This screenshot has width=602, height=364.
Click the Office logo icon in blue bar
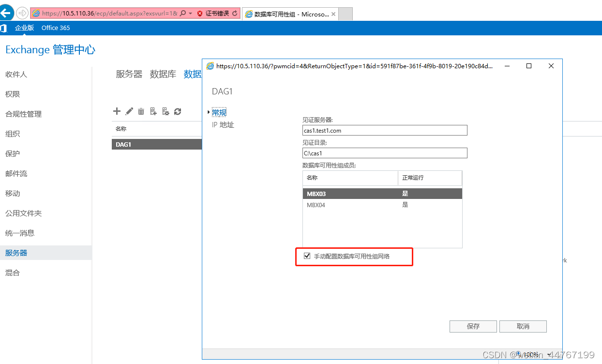4,28
